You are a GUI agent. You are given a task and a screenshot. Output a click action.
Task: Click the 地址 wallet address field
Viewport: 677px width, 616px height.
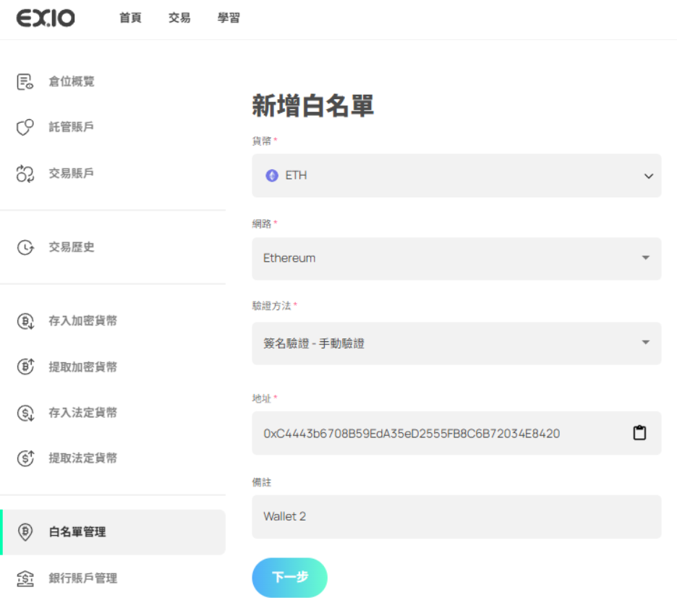[434, 433]
